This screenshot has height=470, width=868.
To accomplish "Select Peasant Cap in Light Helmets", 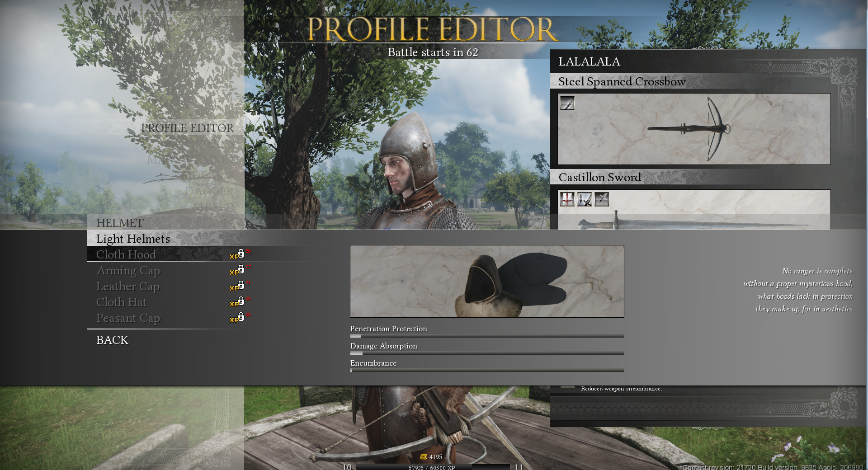I will [x=128, y=318].
